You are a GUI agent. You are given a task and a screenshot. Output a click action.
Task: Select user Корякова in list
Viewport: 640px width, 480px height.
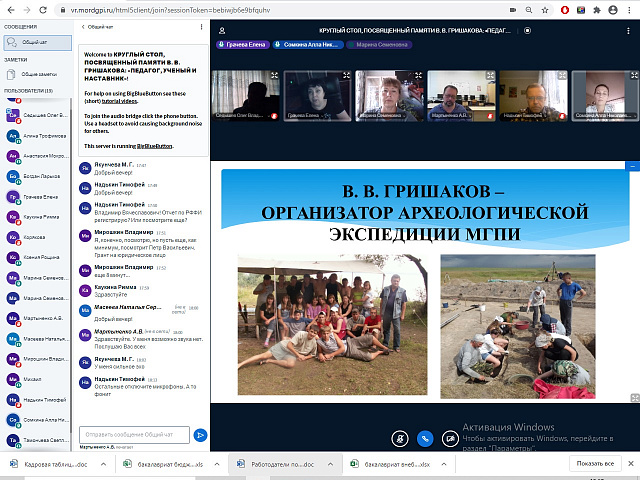tap(38, 238)
